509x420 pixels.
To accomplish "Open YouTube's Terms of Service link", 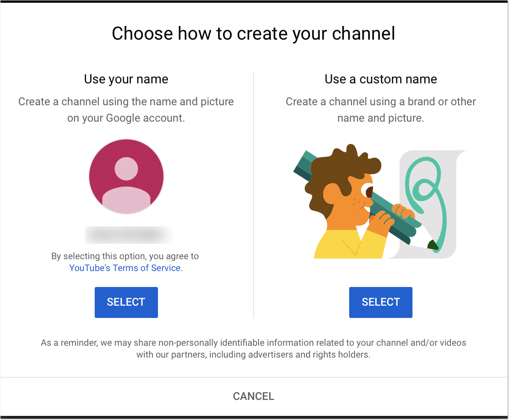I will pos(125,268).
